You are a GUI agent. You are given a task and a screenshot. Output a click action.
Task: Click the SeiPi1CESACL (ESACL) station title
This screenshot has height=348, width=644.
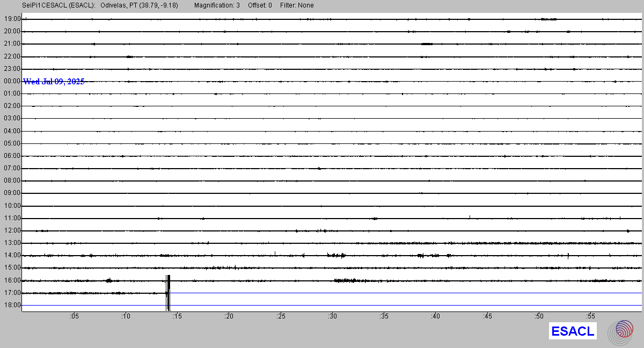pos(59,5)
